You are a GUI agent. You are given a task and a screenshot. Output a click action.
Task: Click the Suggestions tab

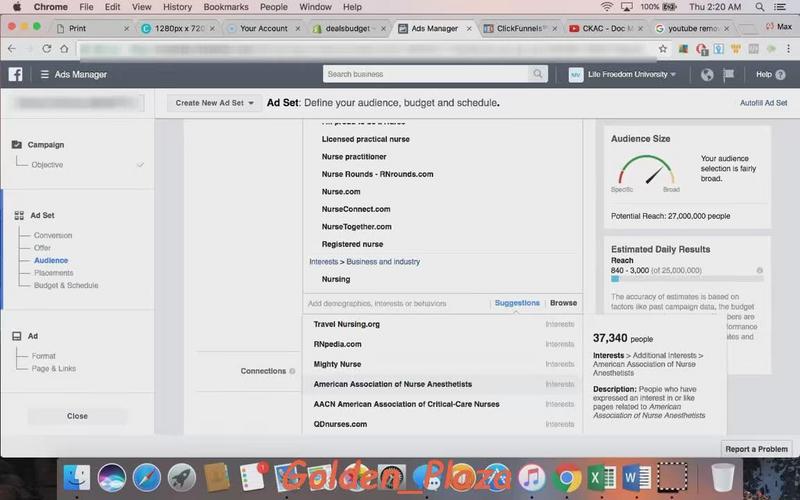[x=517, y=303]
